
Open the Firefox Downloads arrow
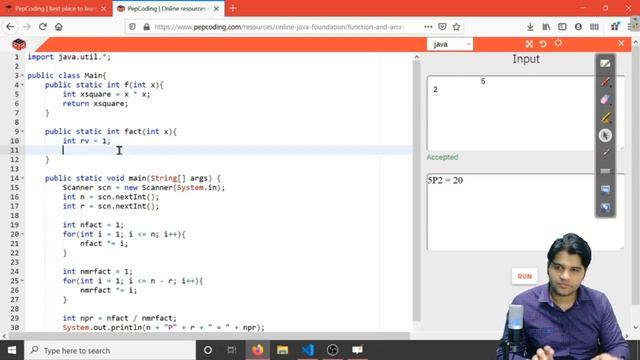tap(530, 27)
